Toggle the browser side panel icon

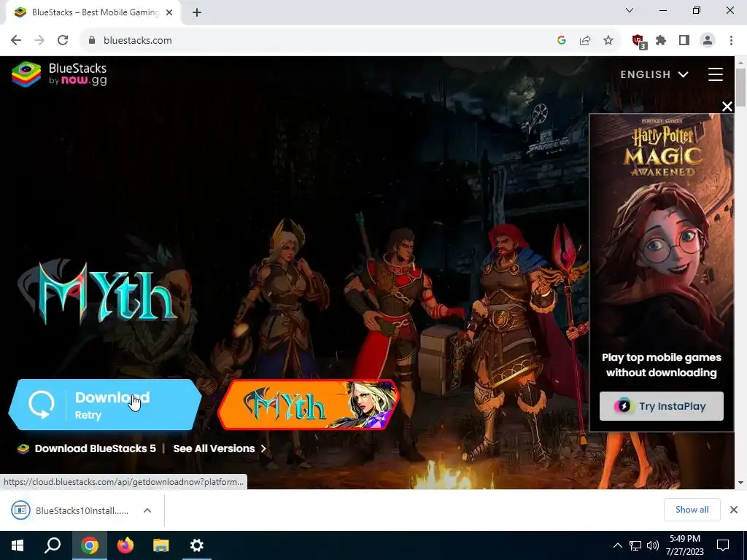pos(684,41)
